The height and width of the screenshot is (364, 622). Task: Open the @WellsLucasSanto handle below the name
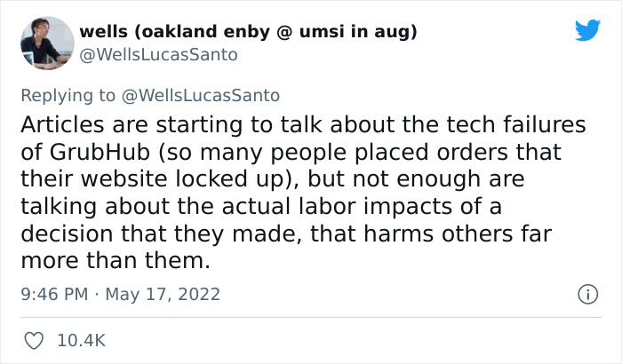pyautogui.click(x=158, y=54)
